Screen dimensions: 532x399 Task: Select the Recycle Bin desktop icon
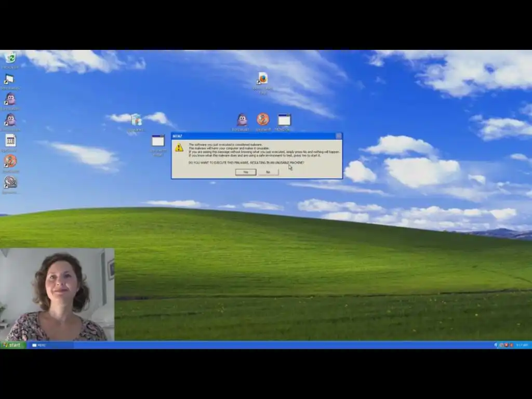click(10, 58)
